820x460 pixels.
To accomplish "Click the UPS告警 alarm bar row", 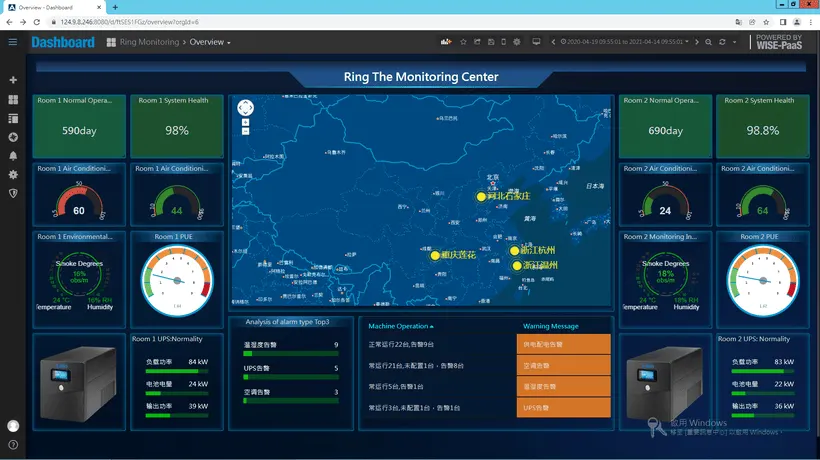I will (291, 372).
